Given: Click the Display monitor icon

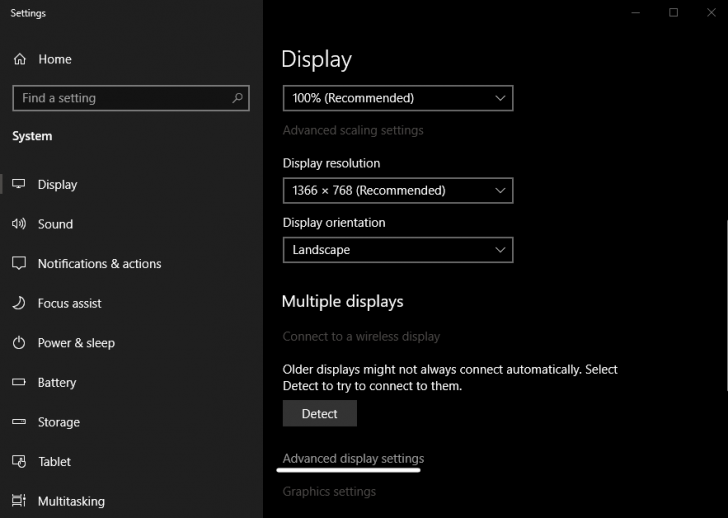Looking at the screenshot, I should tap(19, 184).
